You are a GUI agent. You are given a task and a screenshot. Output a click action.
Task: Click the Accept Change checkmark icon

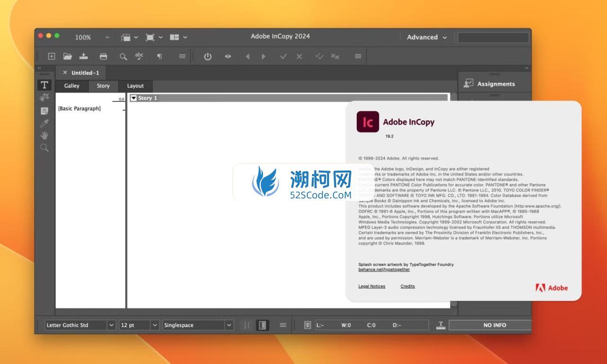click(x=284, y=56)
